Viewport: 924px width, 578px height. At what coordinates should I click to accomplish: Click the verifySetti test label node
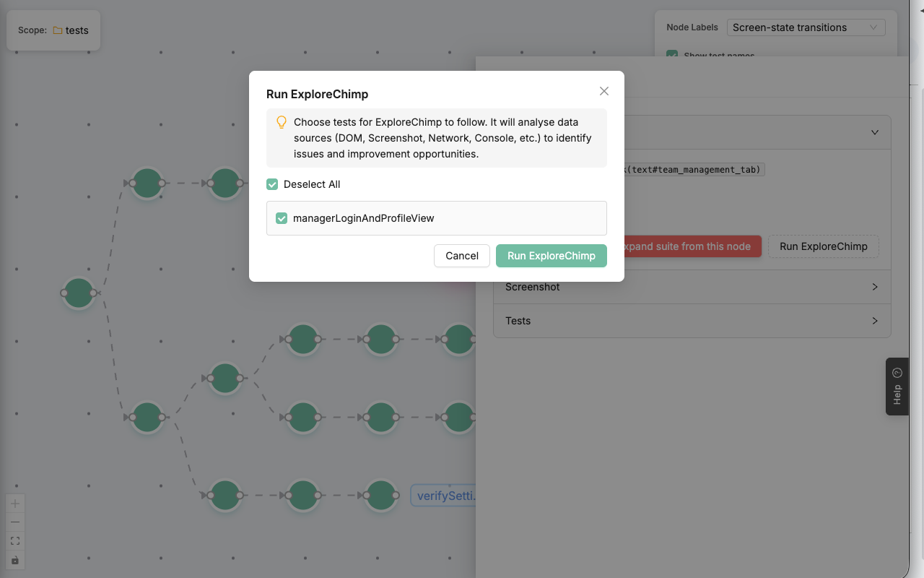(443, 496)
